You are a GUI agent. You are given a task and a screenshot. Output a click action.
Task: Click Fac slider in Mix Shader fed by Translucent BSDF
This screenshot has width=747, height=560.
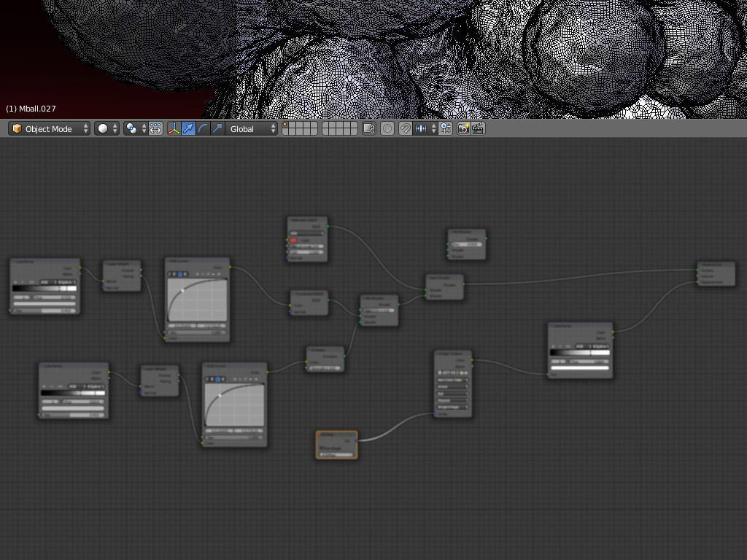(379, 311)
